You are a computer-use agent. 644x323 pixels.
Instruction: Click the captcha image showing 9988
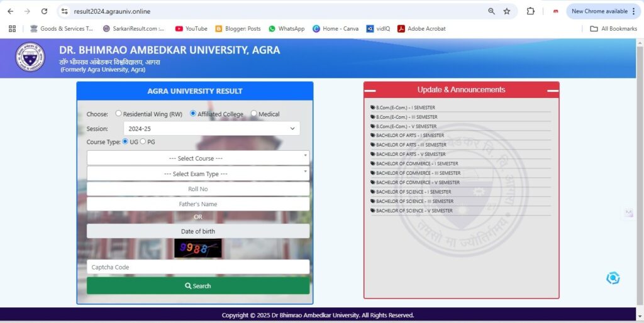(x=198, y=248)
